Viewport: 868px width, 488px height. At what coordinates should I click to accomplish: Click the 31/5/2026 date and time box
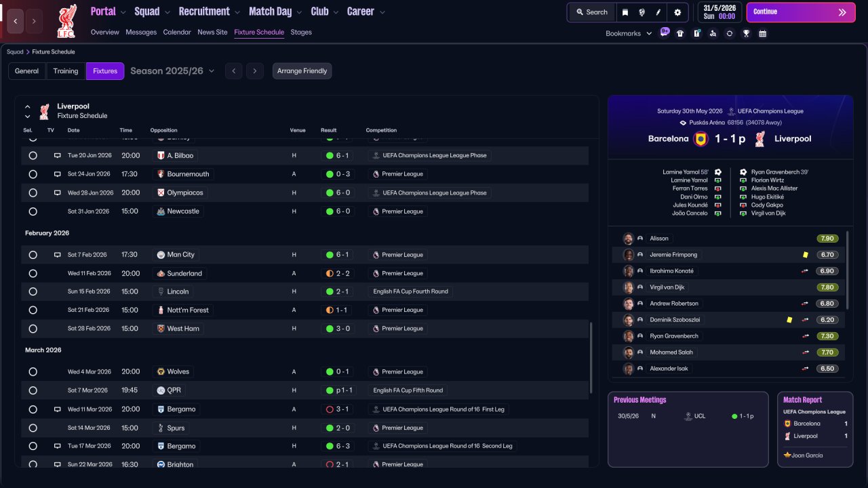click(x=719, y=12)
